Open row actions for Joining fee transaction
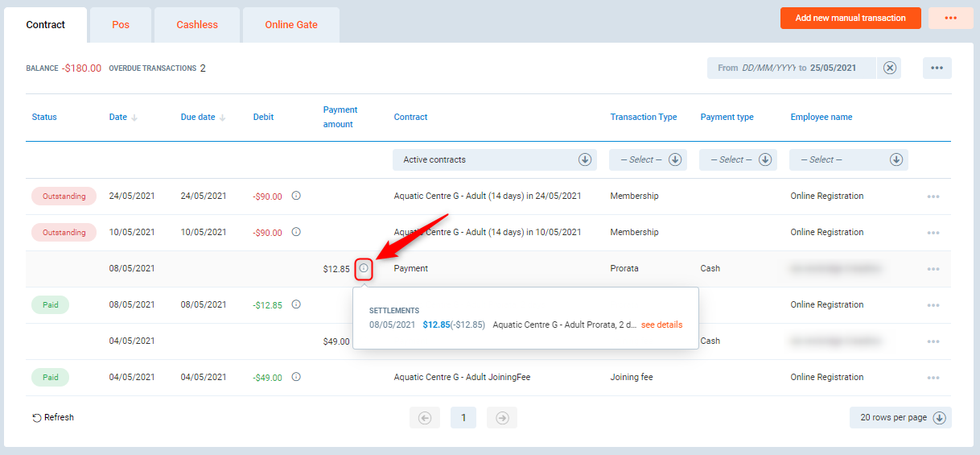 [x=933, y=378]
